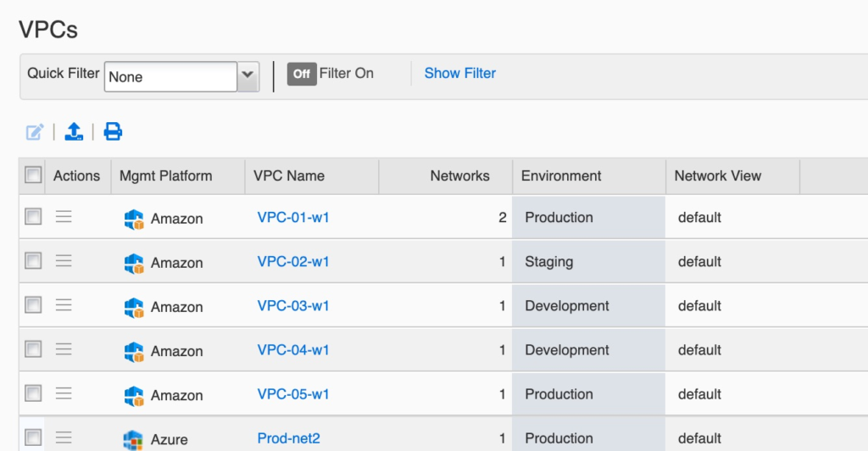Click the edit pencil toolbar icon

click(35, 131)
